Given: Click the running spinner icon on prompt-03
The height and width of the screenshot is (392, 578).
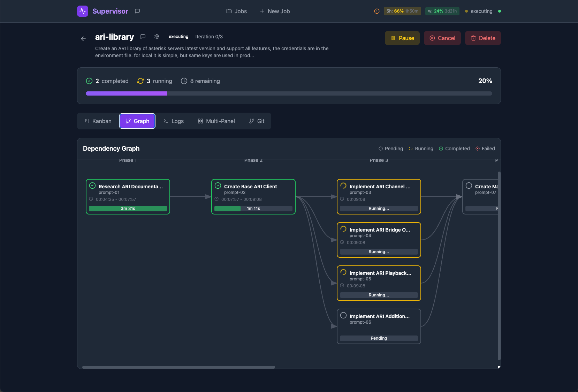Looking at the screenshot, I should (x=343, y=186).
